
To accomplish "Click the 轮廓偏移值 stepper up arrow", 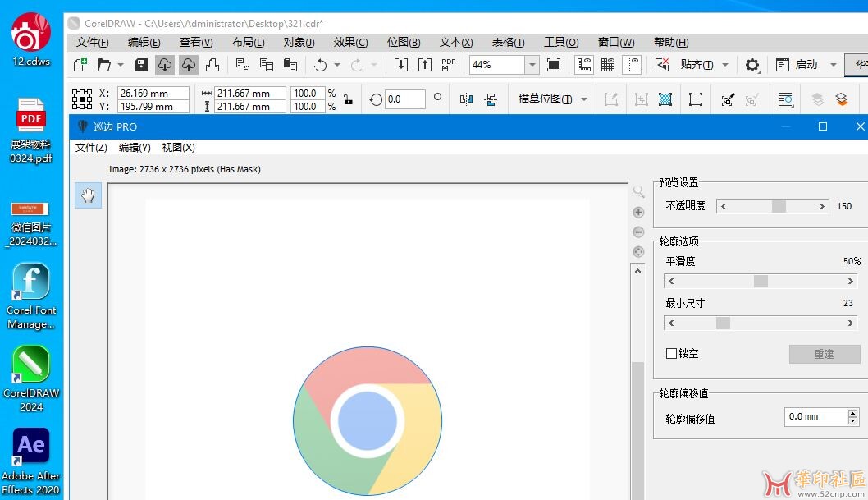I will [853, 413].
